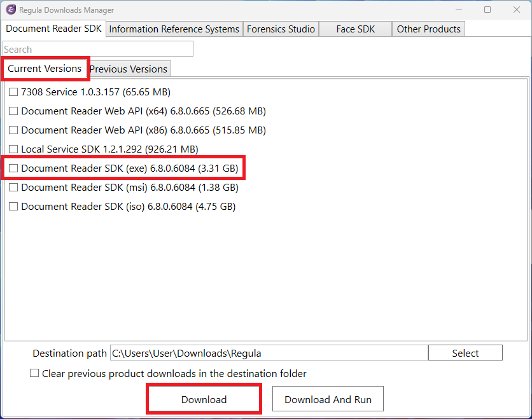Click the '7308 Service 1.0.3.157 (65.65 MB)' label
The height and width of the screenshot is (419, 532).
95,92
